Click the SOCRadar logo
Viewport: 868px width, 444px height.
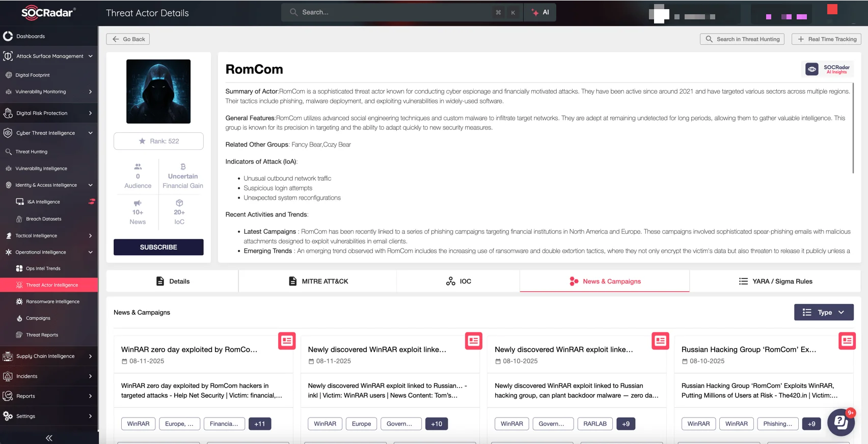pos(48,12)
